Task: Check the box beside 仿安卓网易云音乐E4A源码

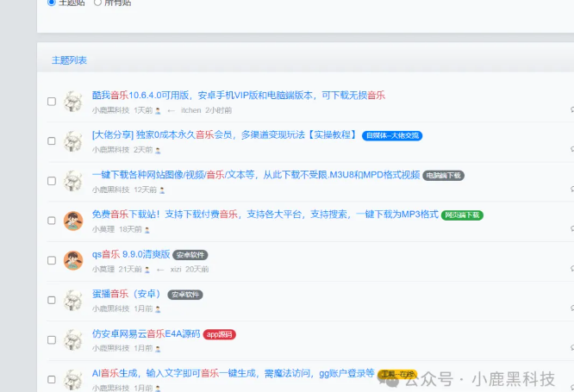Action: coord(52,339)
